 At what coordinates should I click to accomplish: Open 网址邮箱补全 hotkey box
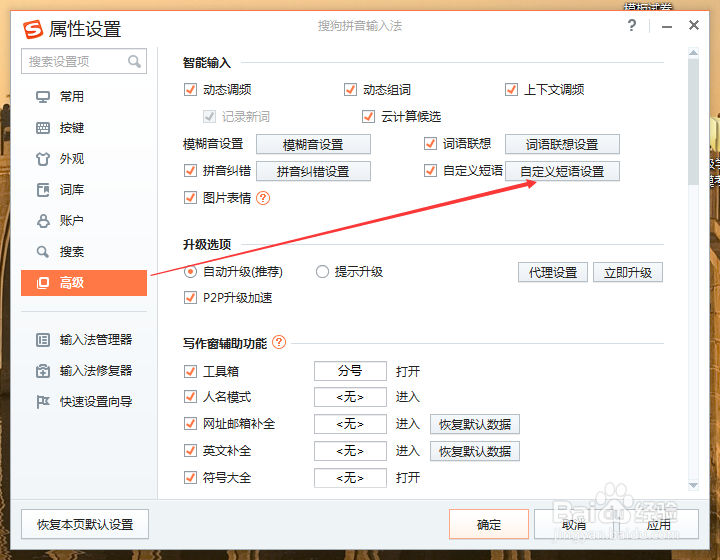click(x=350, y=424)
